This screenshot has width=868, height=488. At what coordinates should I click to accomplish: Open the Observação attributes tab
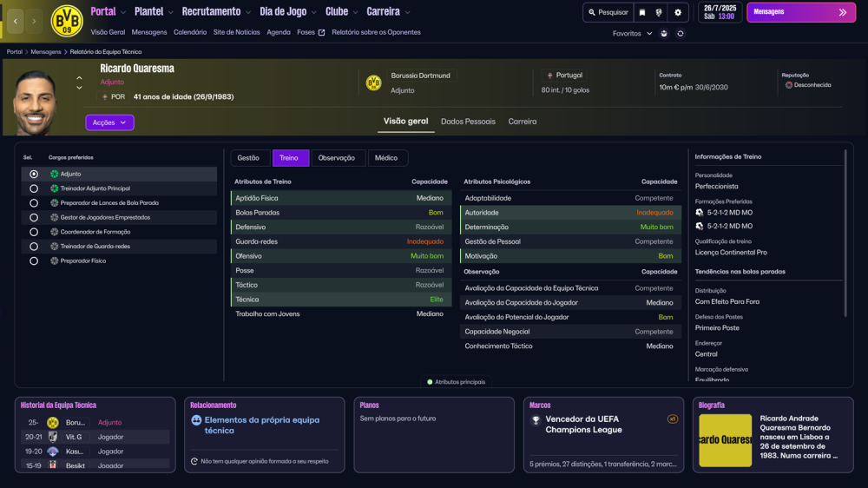pyautogui.click(x=337, y=158)
